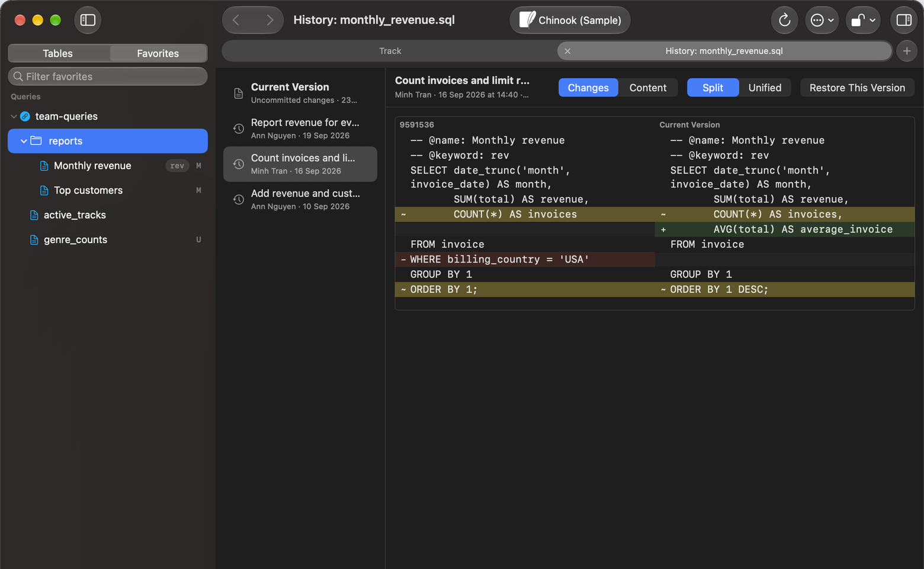The height and width of the screenshot is (569, 924).
Task: Go back with the left arrow
Action: pos(236,20)
